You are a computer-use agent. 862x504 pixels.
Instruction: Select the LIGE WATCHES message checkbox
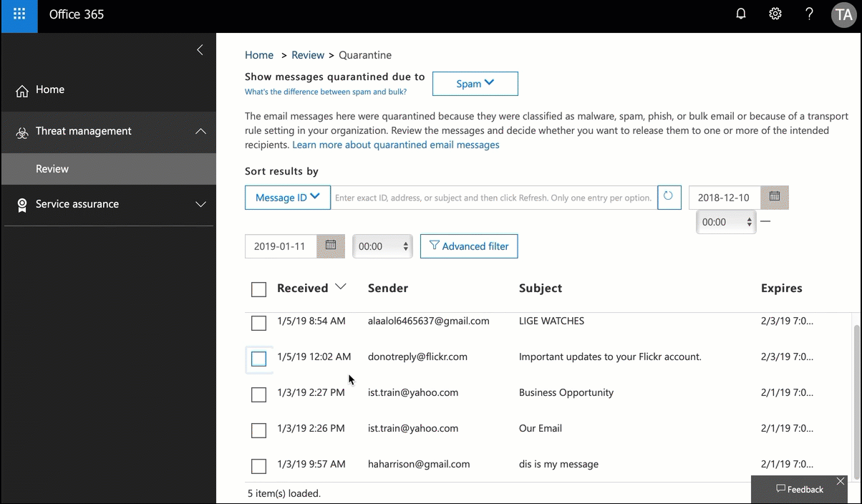point(259,323)
